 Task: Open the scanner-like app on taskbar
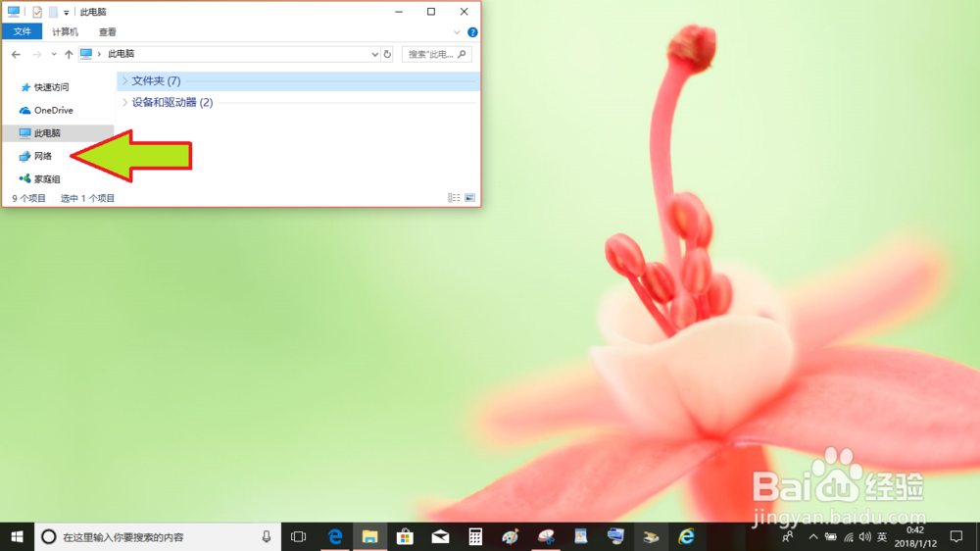651,536
